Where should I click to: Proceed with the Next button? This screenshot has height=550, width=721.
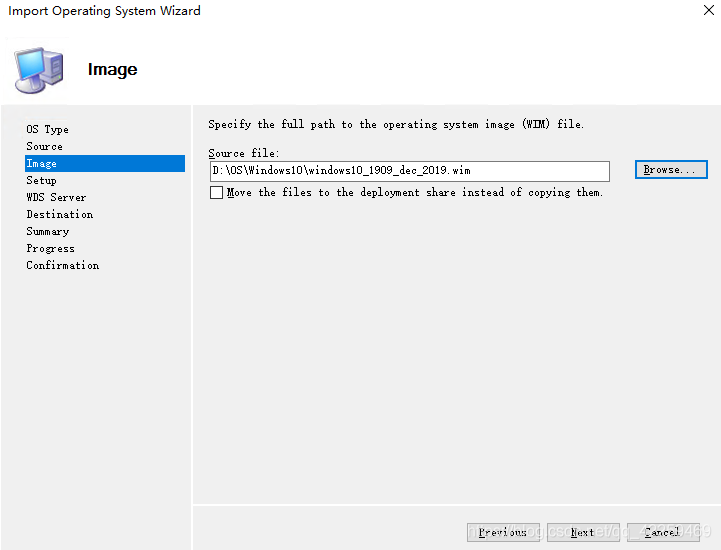click(583, 532)
